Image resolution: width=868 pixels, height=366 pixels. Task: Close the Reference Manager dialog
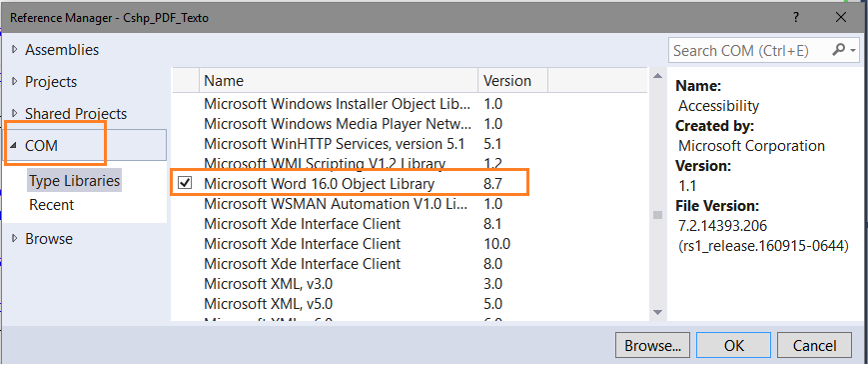pyautogui.click(x=841, y=18)
